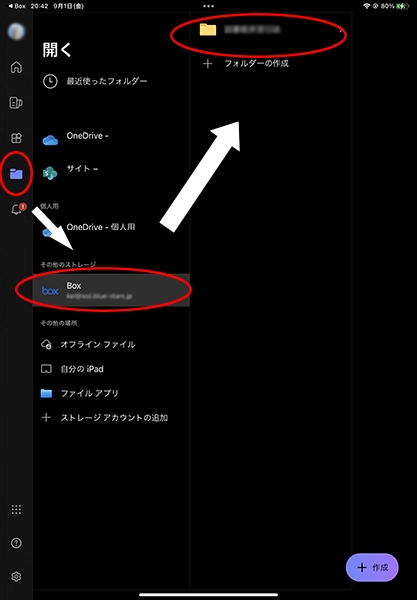417x600 pixels.
Task: Create new folder with フォルダーの作成
Action: click(271, 63)
